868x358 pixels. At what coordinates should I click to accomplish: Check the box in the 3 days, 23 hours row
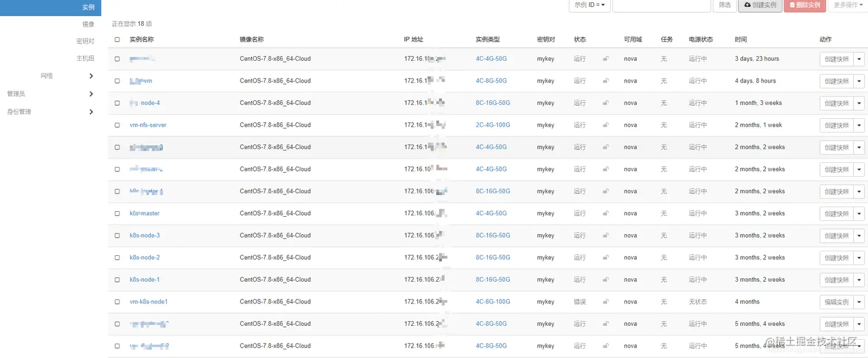[x=117, y=59]
